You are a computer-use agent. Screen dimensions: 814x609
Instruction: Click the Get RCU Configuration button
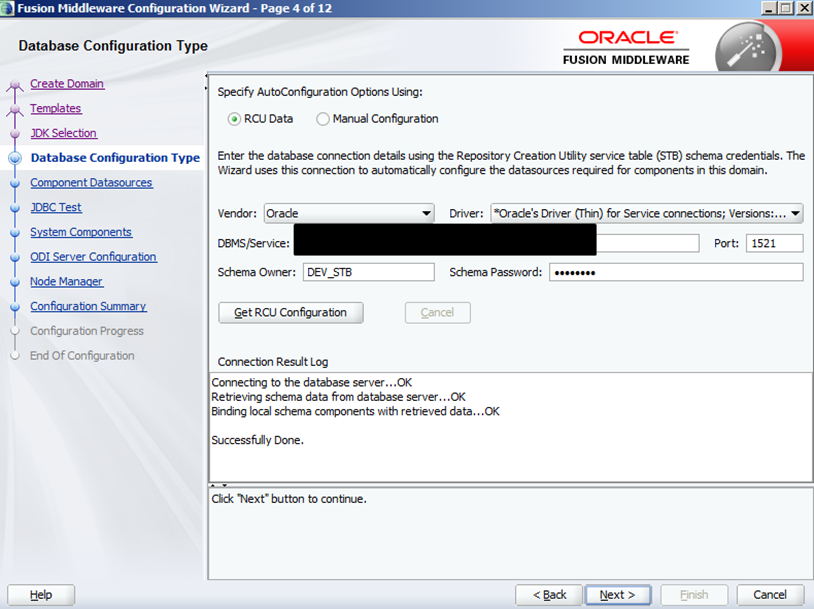290,313
